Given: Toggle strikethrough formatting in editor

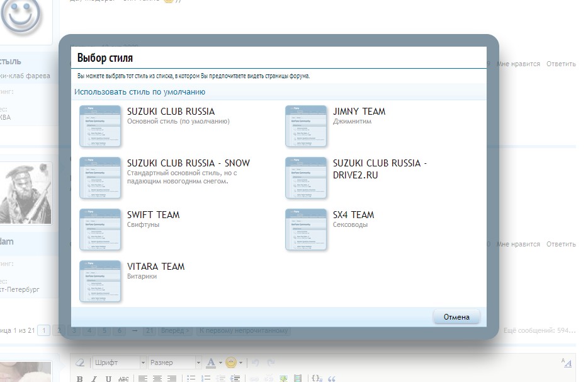Looking at the screenshot, I should tap(123, 379).
